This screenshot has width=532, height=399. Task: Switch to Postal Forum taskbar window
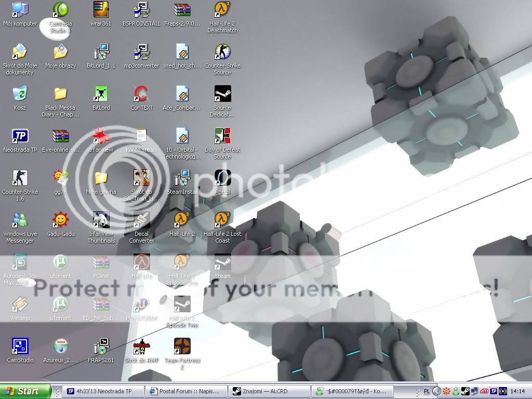185,392
